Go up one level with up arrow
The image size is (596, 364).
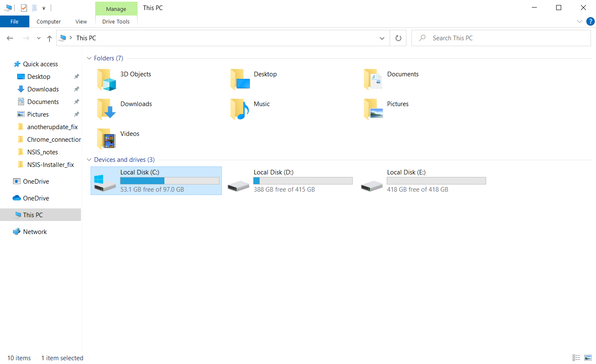click(x=49, y=38)
